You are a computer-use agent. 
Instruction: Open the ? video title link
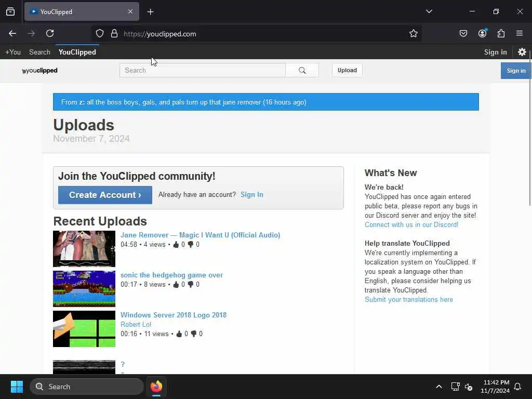123,364
